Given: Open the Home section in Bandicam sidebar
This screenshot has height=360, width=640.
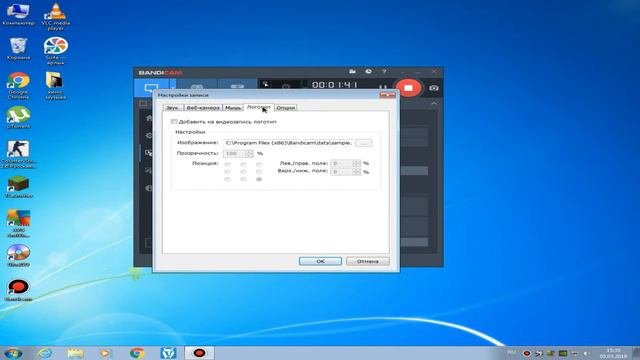Looking at the screenshot, I should pos(149,118).
